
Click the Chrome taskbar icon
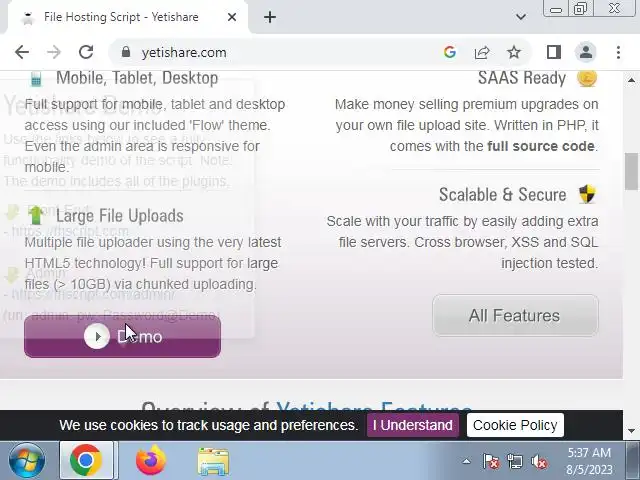pyautogui.click(x=86, y=460)
